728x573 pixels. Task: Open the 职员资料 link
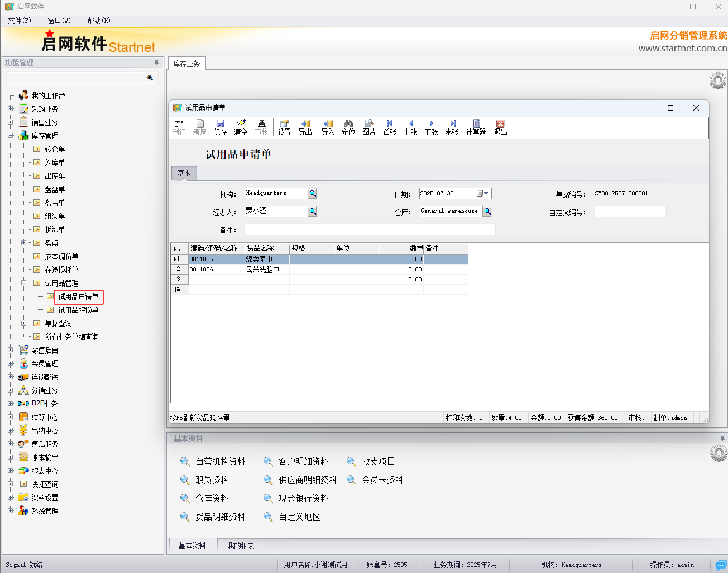(212, 480)
